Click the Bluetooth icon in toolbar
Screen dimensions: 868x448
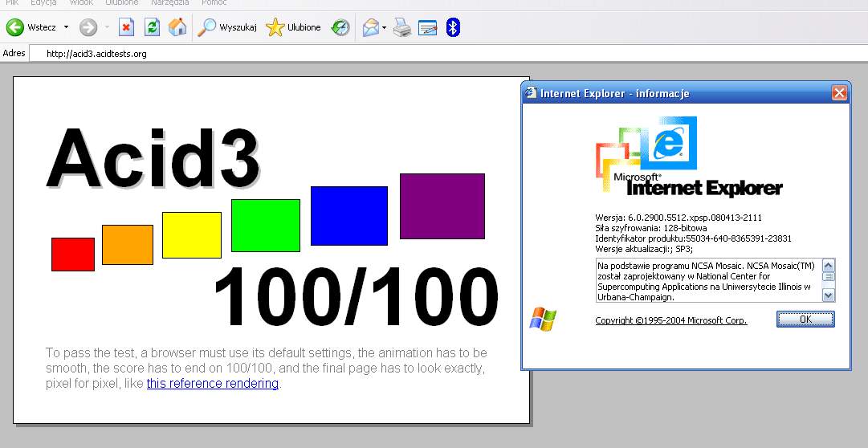453,27
